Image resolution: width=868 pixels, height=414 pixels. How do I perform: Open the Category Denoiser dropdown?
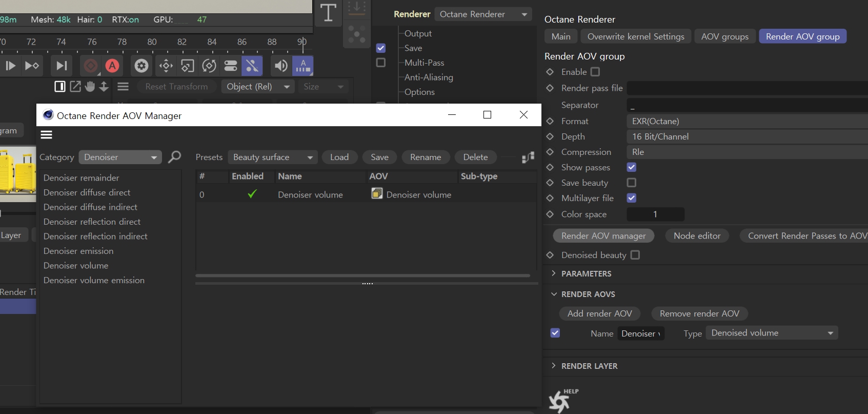click(120, 157)
